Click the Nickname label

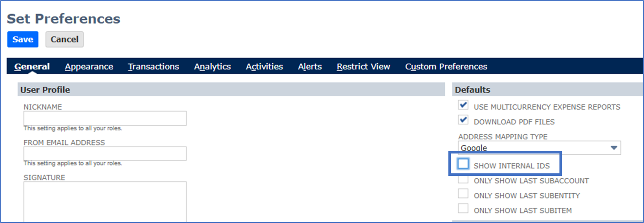point(43,107)
